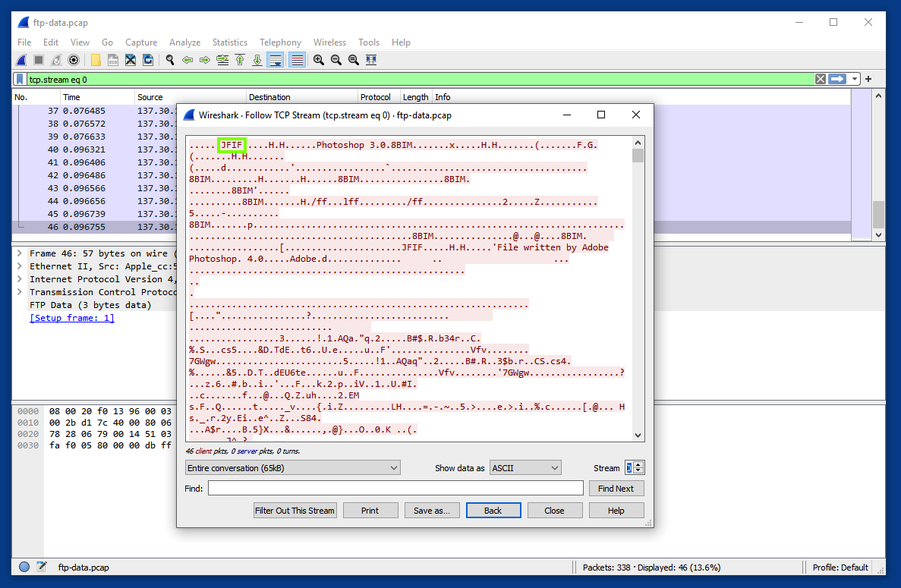The height and width of the screenshot is (588, 901).
Task: Click the capture file properties status bar icon
Action: 42,567
